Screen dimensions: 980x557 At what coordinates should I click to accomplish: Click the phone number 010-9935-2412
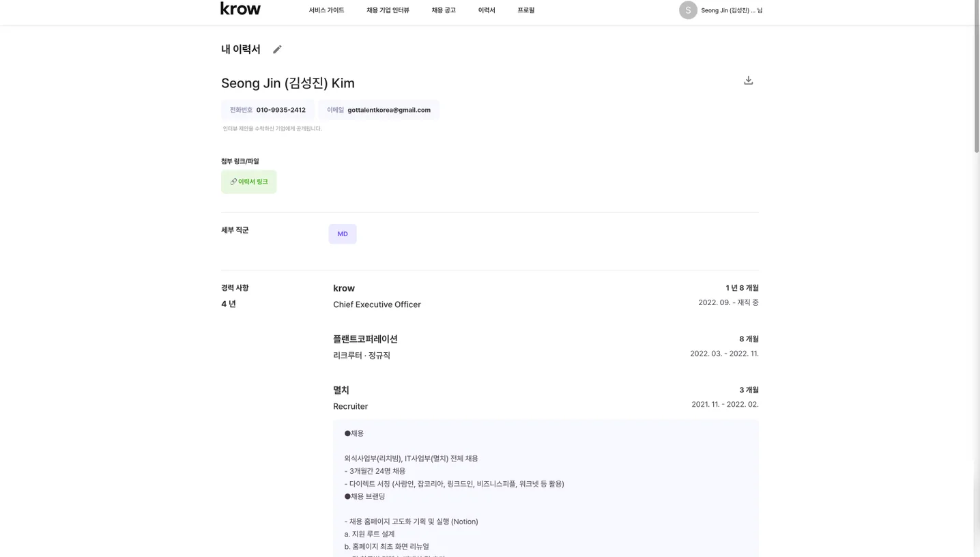click(x=281, y=110)
